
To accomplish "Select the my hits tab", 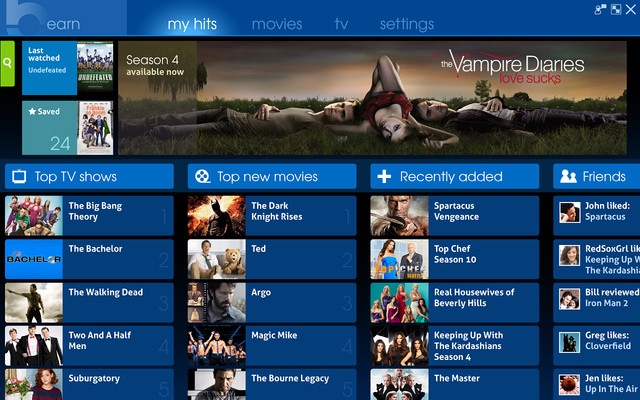I will point(192,24).
